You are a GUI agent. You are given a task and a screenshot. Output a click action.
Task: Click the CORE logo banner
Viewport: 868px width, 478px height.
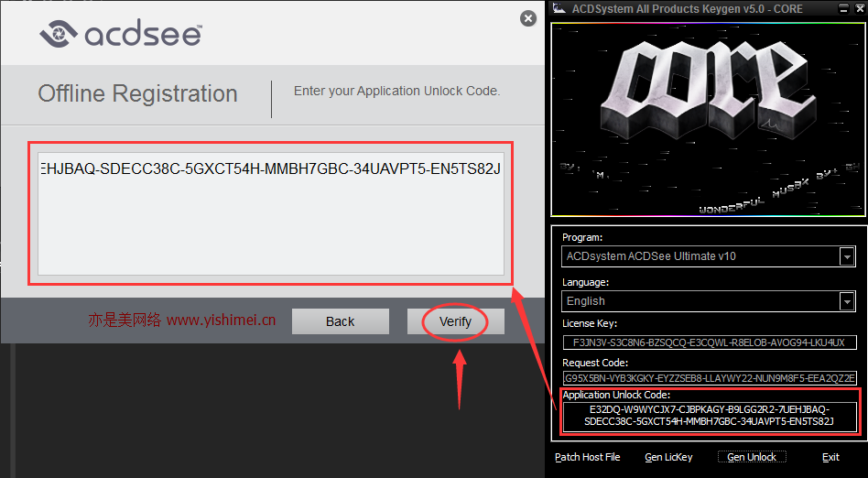tap(709, 120)
